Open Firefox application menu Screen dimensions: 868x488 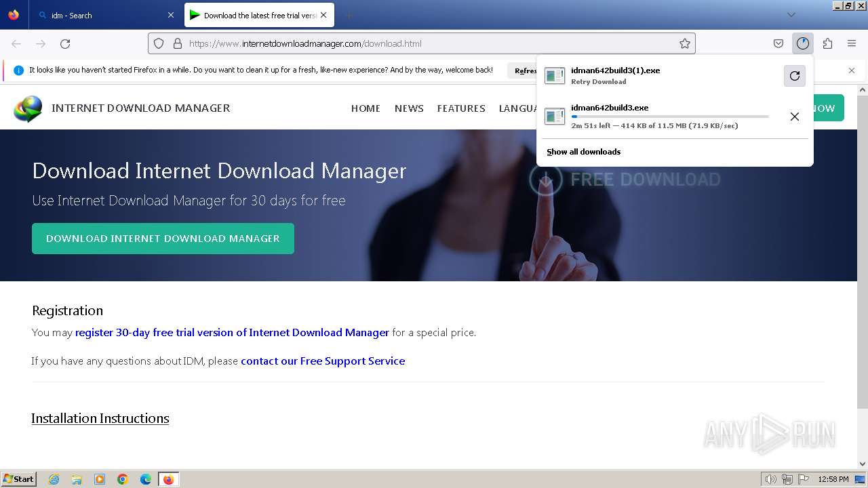click(852, 43)
